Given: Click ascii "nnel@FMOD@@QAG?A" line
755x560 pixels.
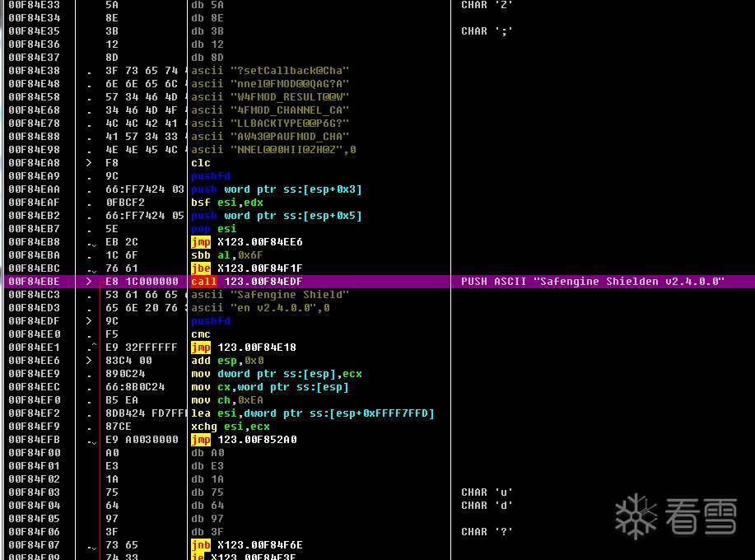Looking at the screenshot, I should (270, 84).
